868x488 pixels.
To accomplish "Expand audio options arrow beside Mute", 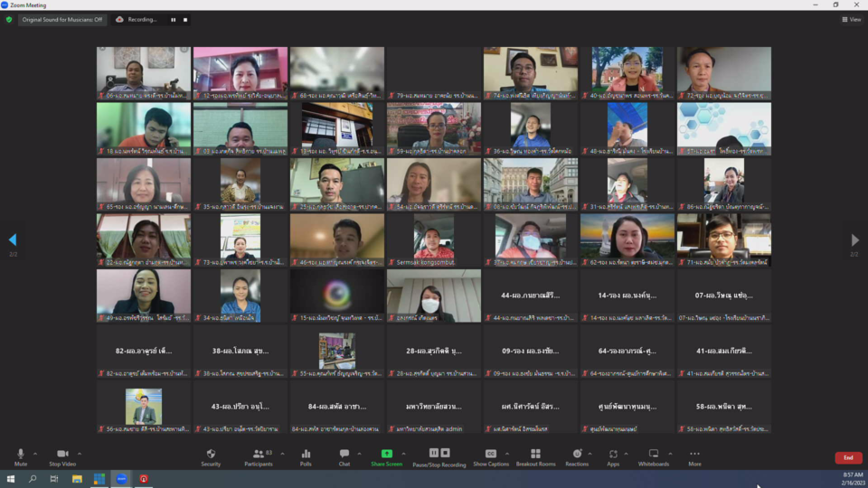I will 35,454.
